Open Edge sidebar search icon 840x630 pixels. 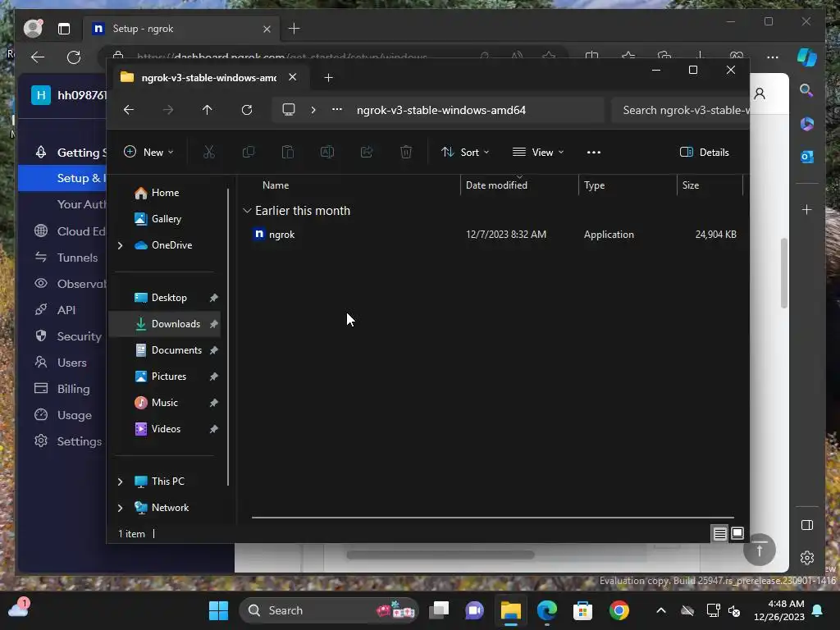point(807,90)
